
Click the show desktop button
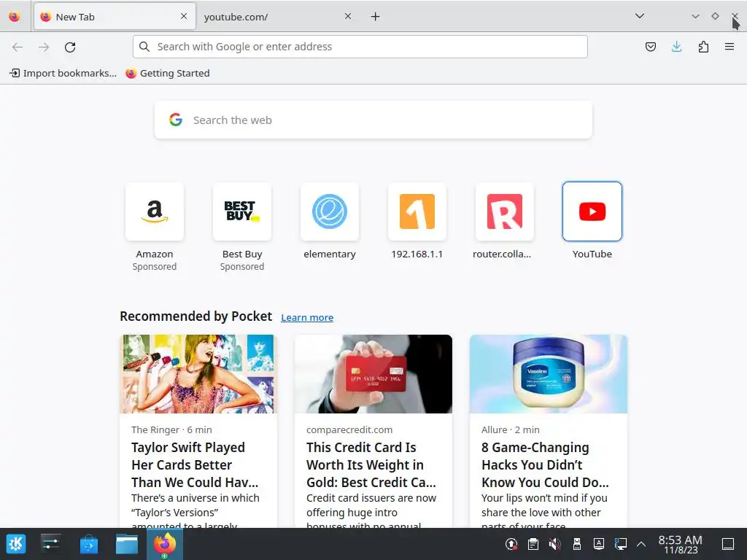tap(728, 544)
